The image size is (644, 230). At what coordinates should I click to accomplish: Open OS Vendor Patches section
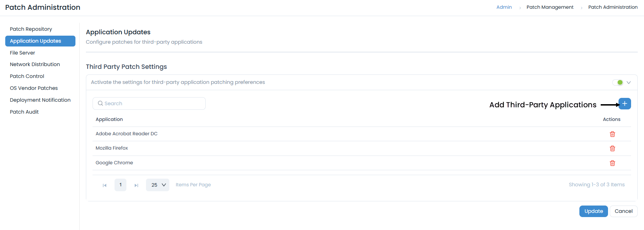click(x=34, y=88)
